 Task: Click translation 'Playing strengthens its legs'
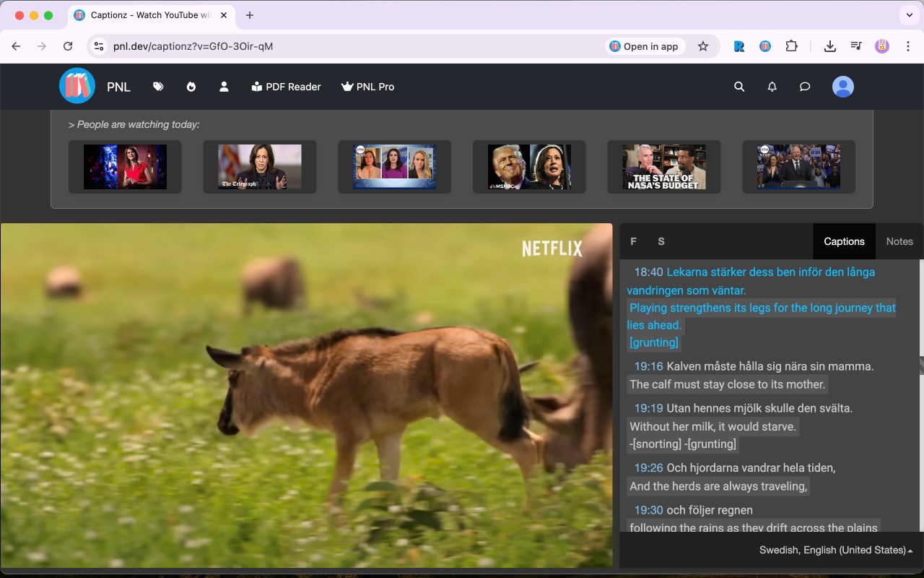click(700, 308)
